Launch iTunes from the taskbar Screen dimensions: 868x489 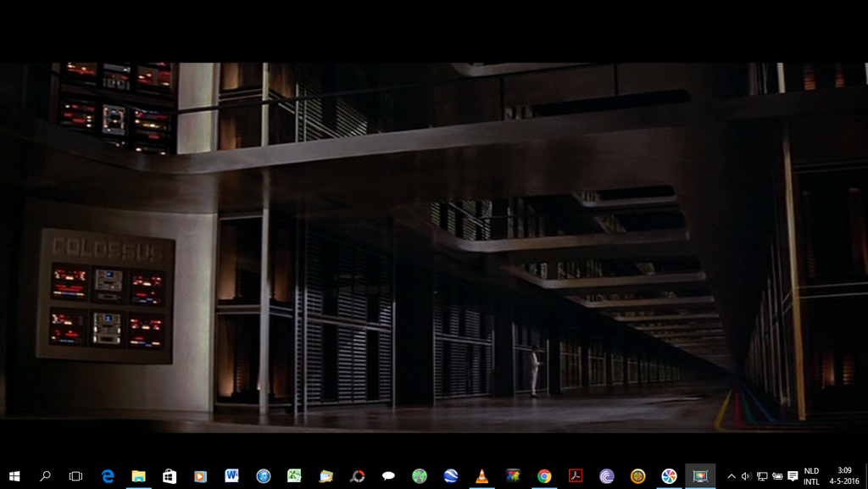click(x=264, y=475)
